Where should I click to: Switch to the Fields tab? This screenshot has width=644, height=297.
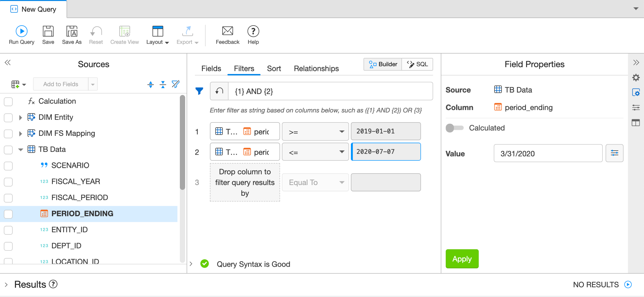click(x=211, y=68)
